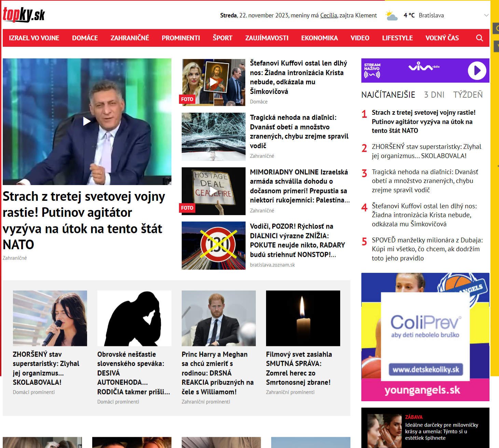
Task: Click the topky.sk logo
Action: tap(24, 15)
